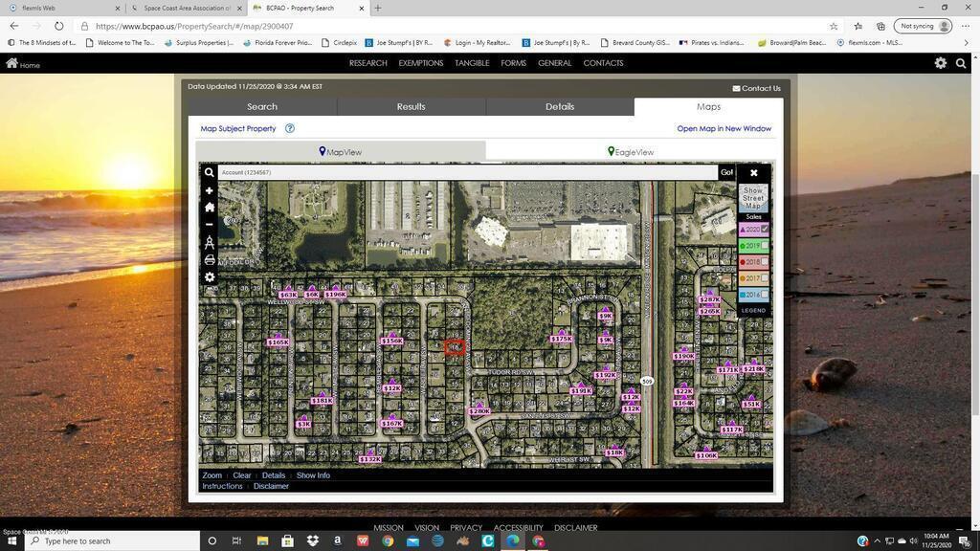Enable the 2019 sales checkbox
980x551 pixels.
pos(765,246)
